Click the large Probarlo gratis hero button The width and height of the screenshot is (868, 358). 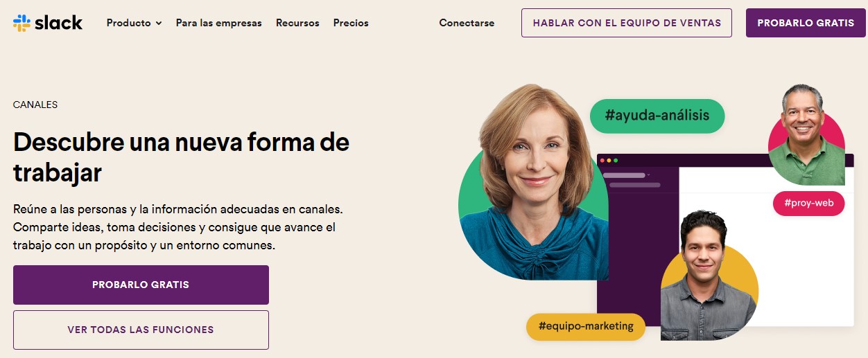click(x=141, y=285)
